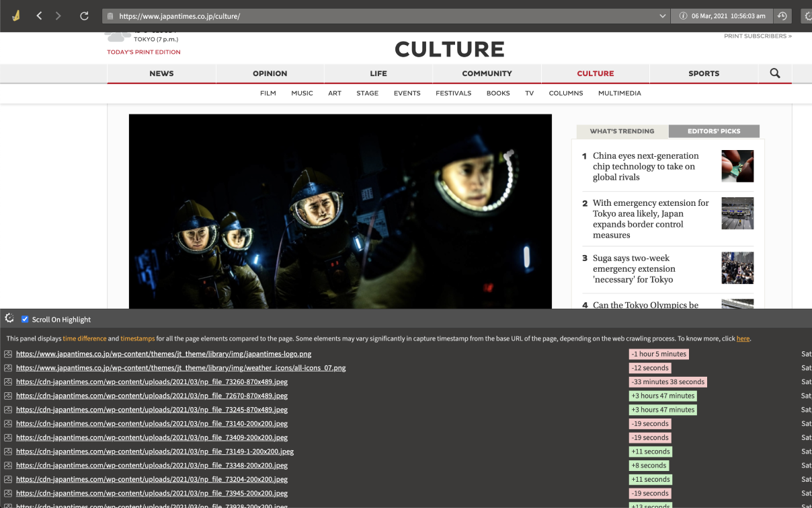
Task: Click the '-1 hour 5 minutes' time difference
Action: (659, 354)
